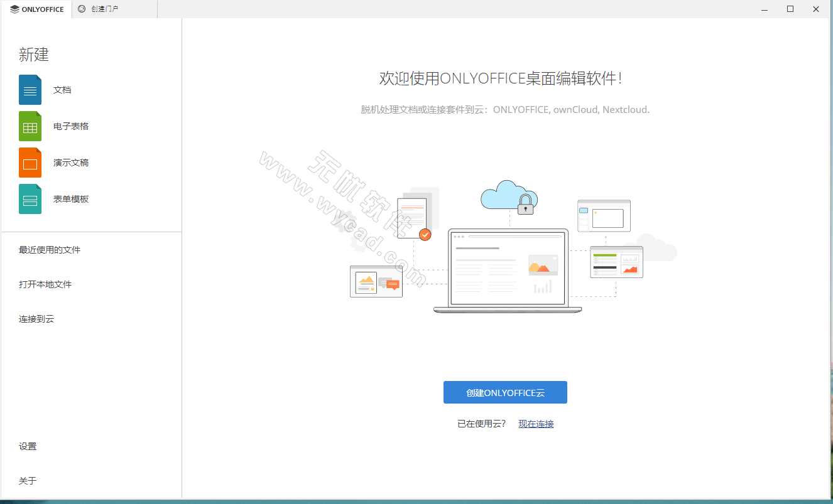Click the globe icon on 创建门户 tab
833x504 pixels.
tap(80, 9)
